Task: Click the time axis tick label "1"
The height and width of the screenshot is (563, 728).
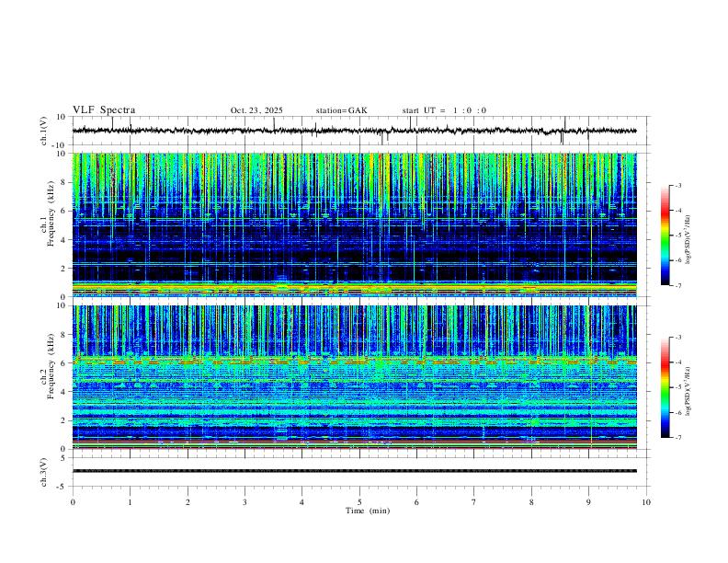Action: click(130, 502)
